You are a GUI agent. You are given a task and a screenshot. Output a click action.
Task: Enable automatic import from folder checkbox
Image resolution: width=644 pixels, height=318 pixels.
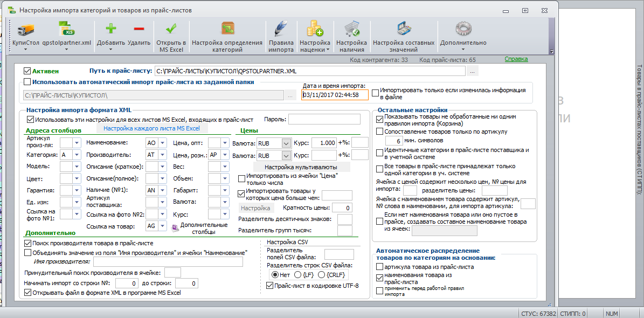pyautogui.click(x=27, y=82)
